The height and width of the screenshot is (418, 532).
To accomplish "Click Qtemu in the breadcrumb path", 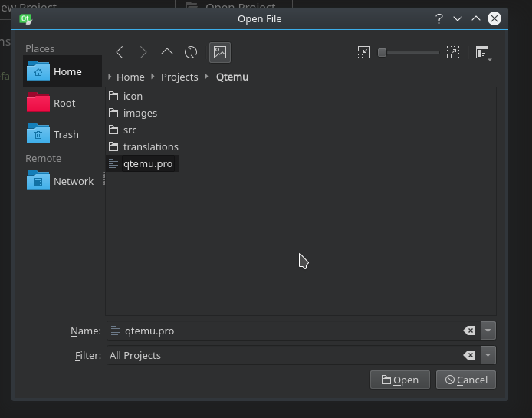I will pos(232,77).
